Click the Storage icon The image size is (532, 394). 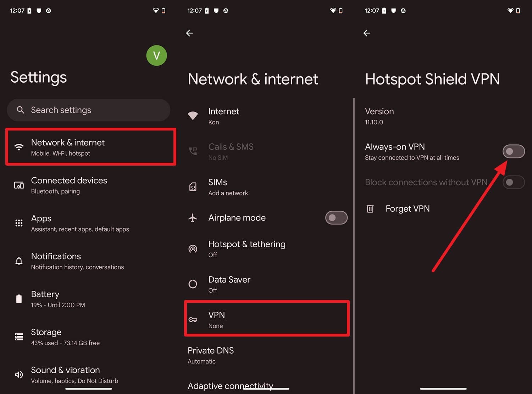(x=19, y=337)
